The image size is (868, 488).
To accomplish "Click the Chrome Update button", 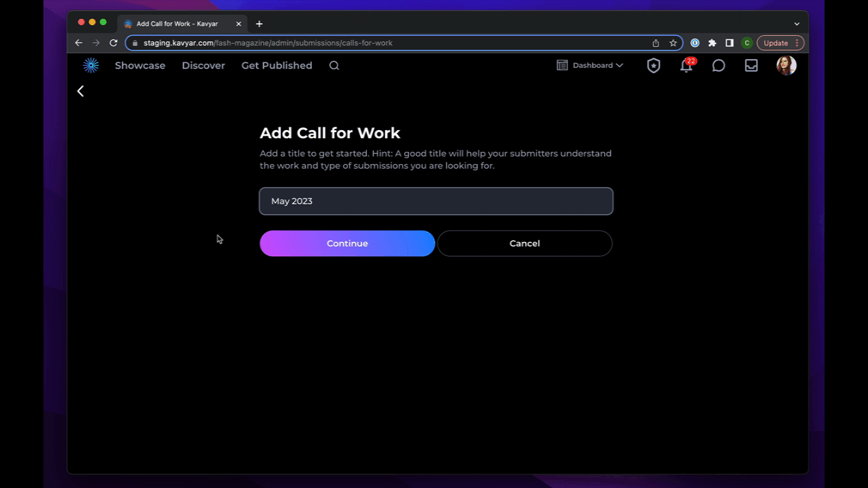I will (781, 43).
